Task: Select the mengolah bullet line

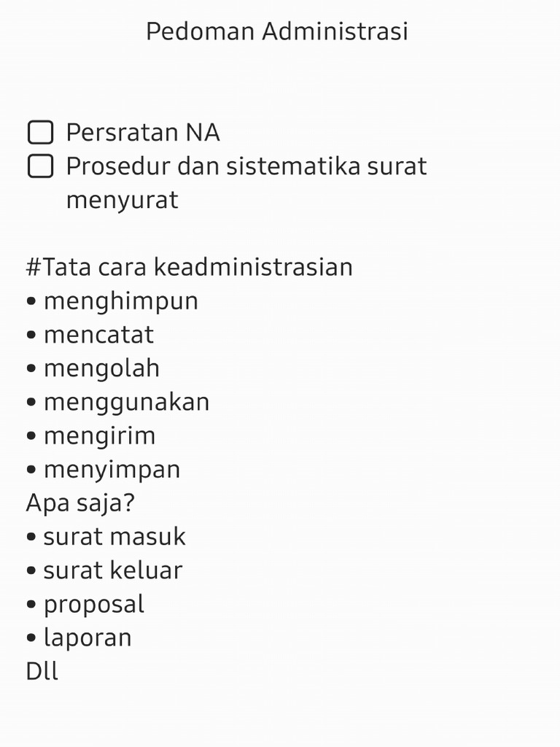Action: point(93,368)
